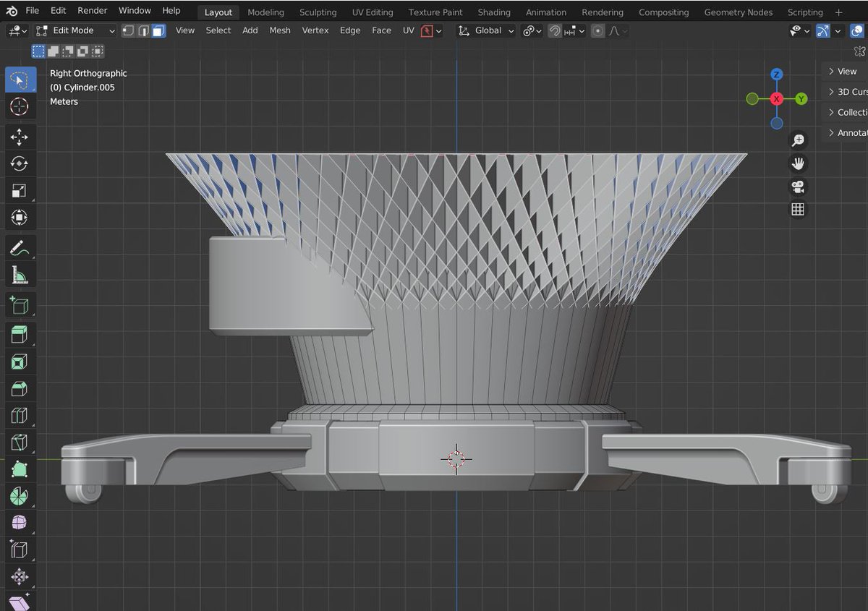Select the Inset Faces tool
This screenshot has width=868, height=611.
click(x=20, y=362)
